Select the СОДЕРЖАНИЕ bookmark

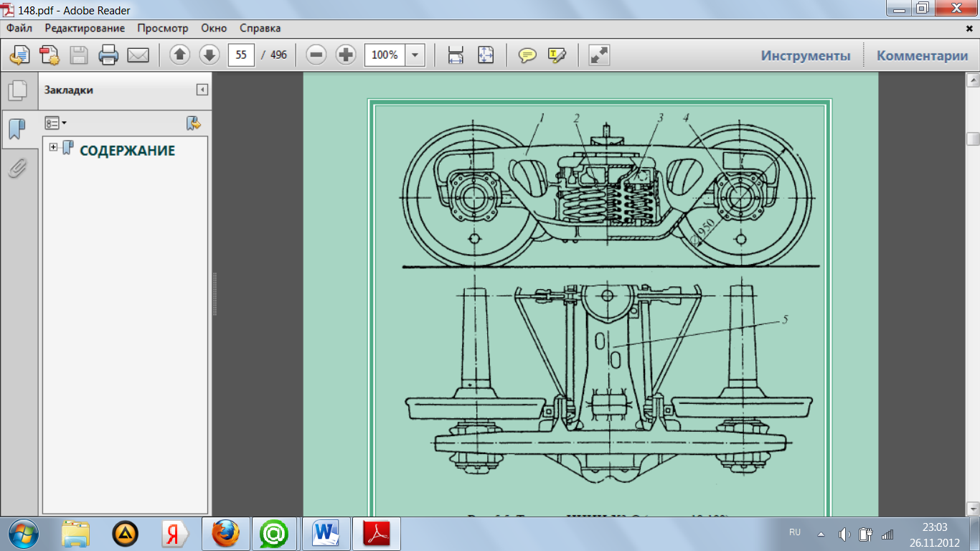pos(127,151)
